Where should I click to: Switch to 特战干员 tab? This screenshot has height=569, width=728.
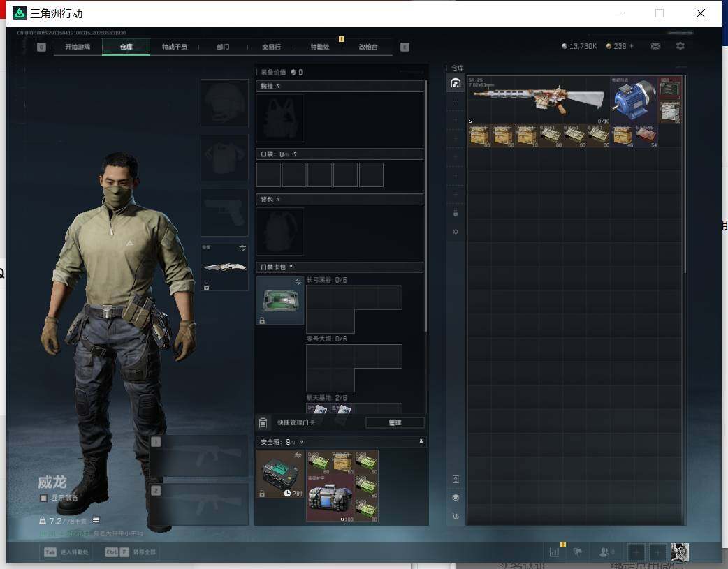click(x=174, y=47)
